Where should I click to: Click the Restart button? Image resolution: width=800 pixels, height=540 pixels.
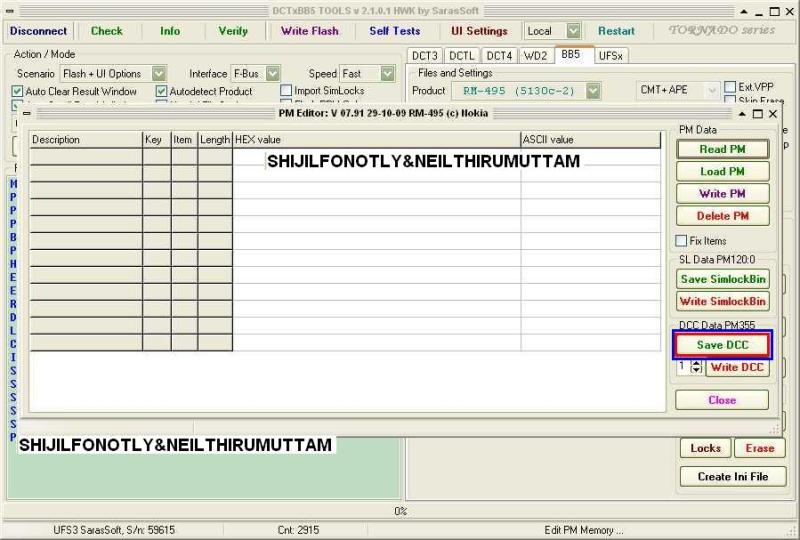616,31
